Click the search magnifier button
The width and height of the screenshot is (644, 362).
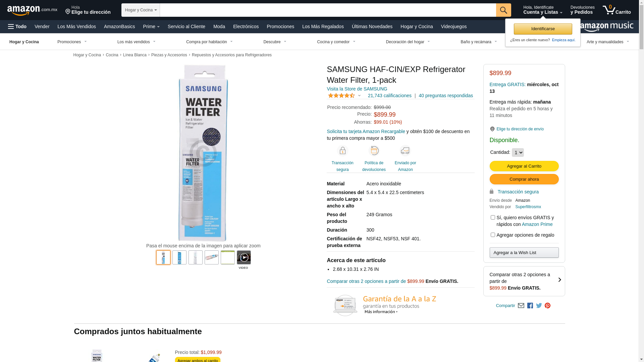click(x=503, y=10)
